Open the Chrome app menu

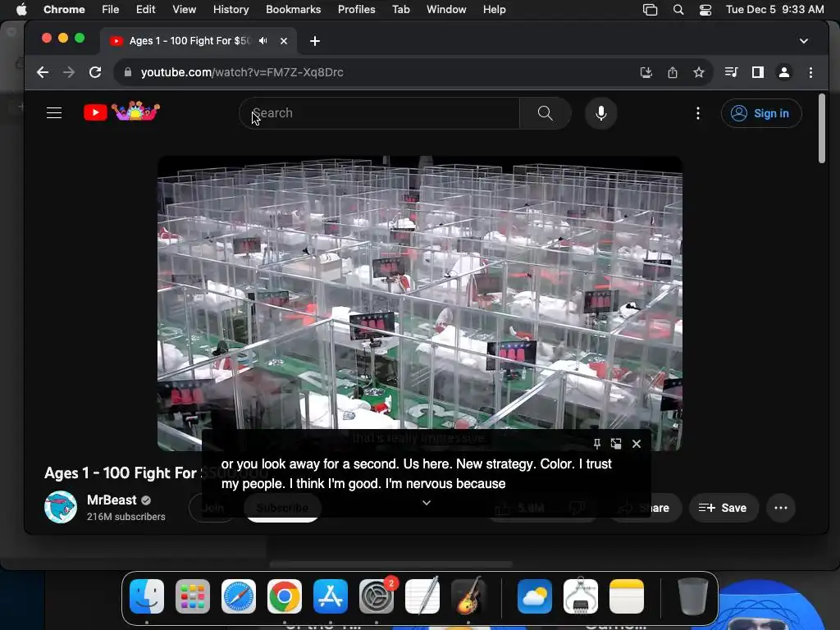(64, 9)
